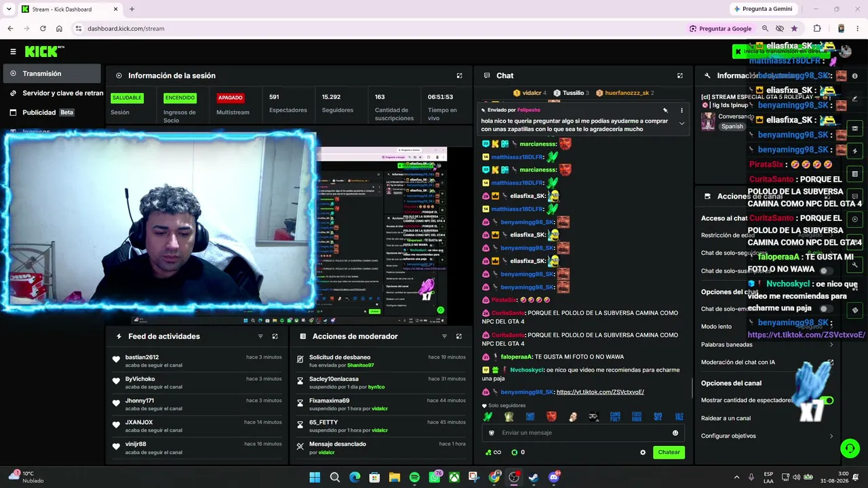Open the Chrome extensions puzzle menu
Image resolution: width=868 pixels, height=488 pixels.
coord(817,28)
